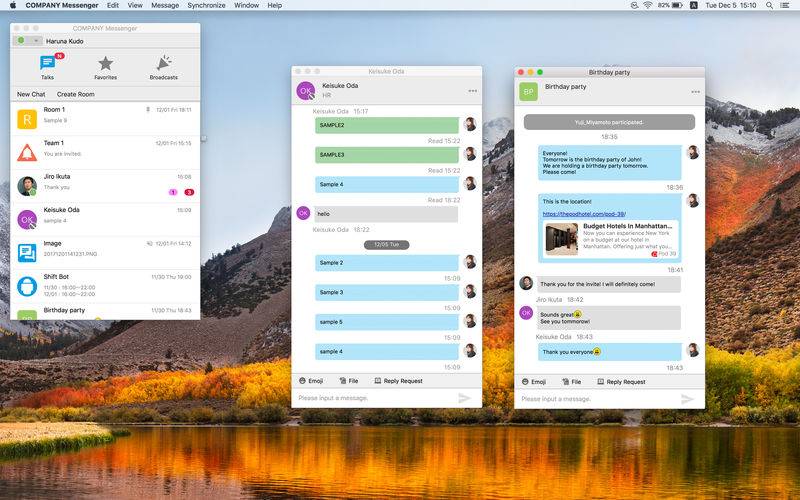Open the Talks tab icon
This screenshot has width=800, height=500.
tap(47, 63)
